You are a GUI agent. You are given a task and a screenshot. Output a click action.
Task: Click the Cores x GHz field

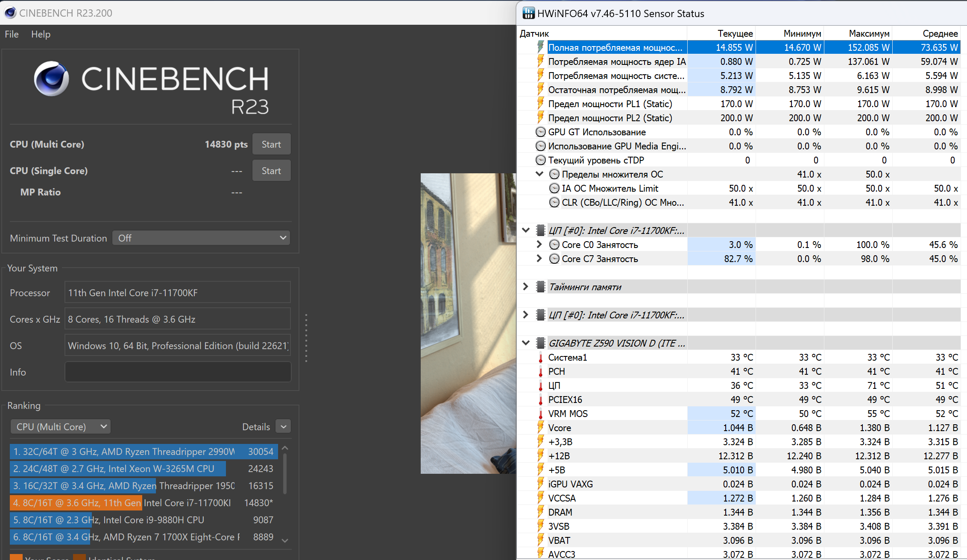(178, 319)
